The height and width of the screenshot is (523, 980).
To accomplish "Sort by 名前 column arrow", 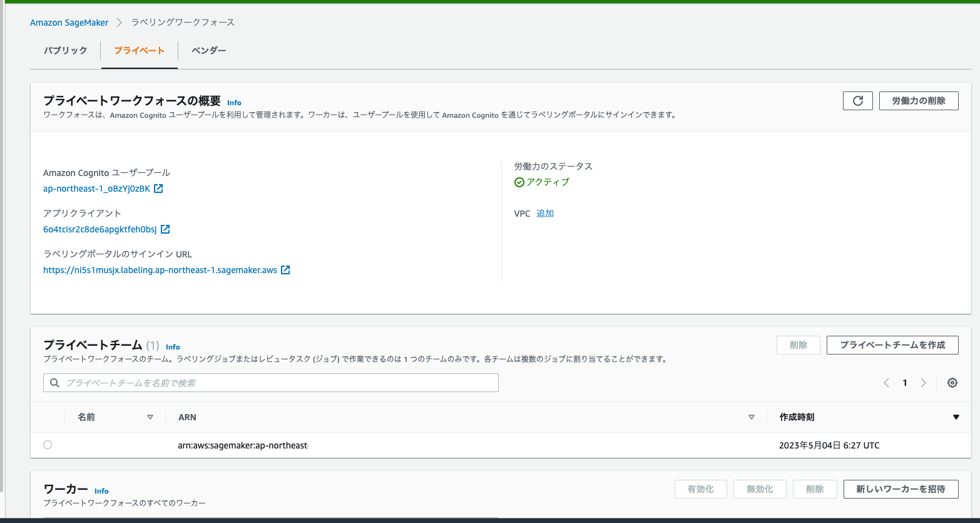I will (150, 417).
